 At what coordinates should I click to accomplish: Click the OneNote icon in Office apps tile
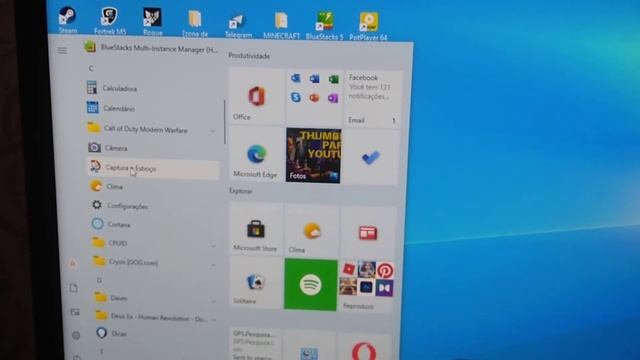click(x=333, y=99)
